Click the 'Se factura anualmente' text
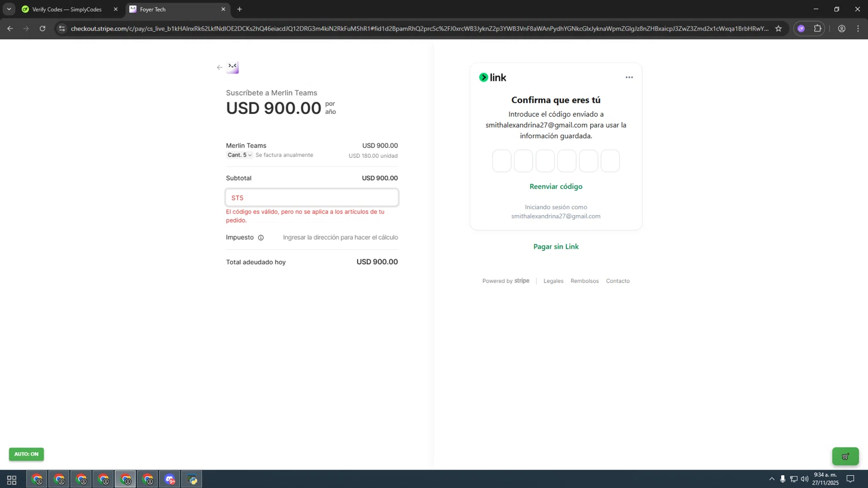 pyautogui.click(x=284, y=155)
